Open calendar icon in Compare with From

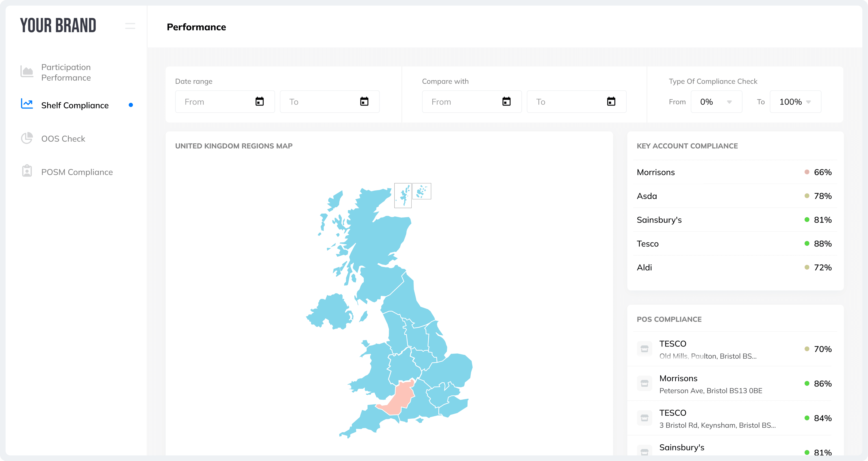(x=506, y=101)
